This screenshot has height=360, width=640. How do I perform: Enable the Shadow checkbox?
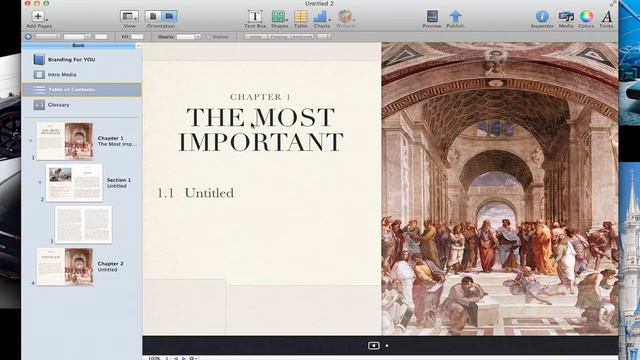(209, 37)
